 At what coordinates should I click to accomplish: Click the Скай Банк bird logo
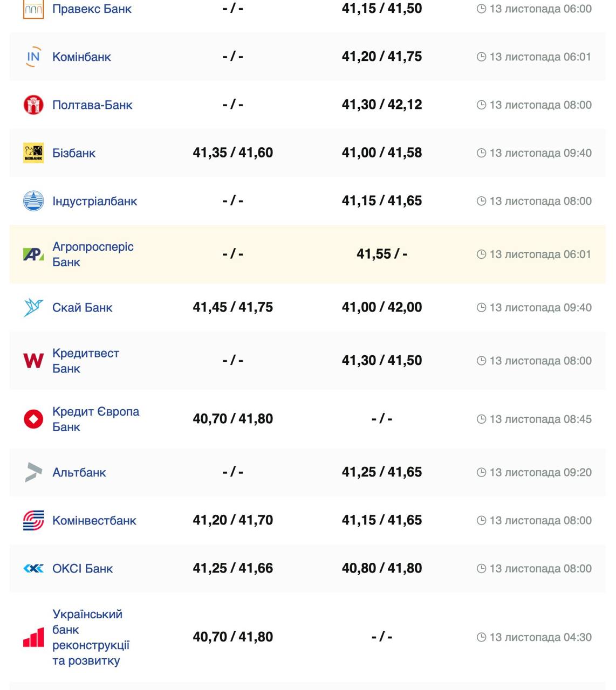(x=33, y=307)
